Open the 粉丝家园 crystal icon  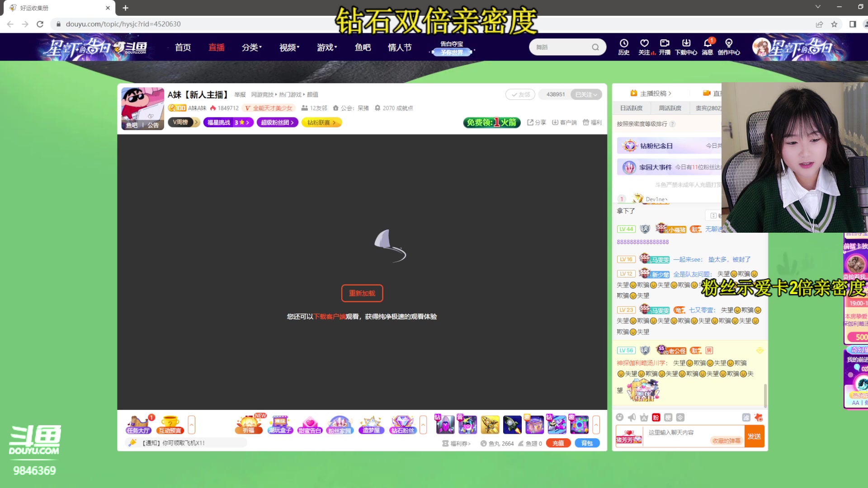pyautogui.click(x=340, y=425)
